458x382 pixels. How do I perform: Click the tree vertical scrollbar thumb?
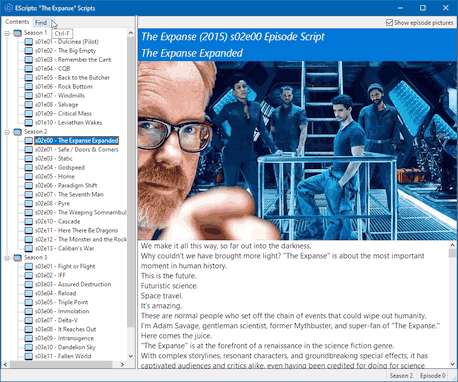pyautogui.click(x=131, y=182)
